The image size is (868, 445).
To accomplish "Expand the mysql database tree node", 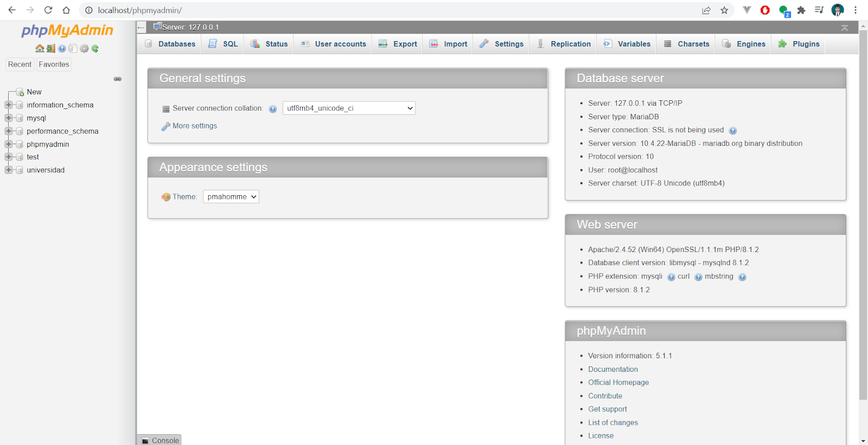I will tap(8, 118).
